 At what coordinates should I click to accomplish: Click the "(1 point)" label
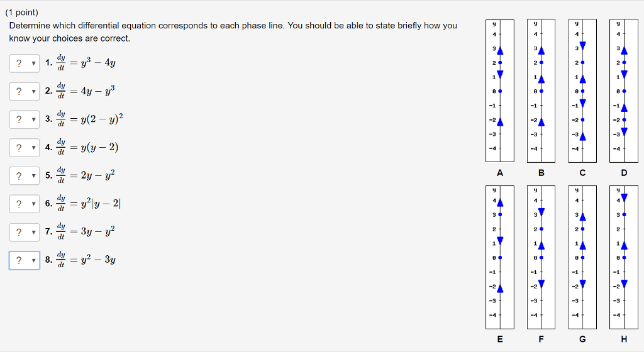[24, 13]
